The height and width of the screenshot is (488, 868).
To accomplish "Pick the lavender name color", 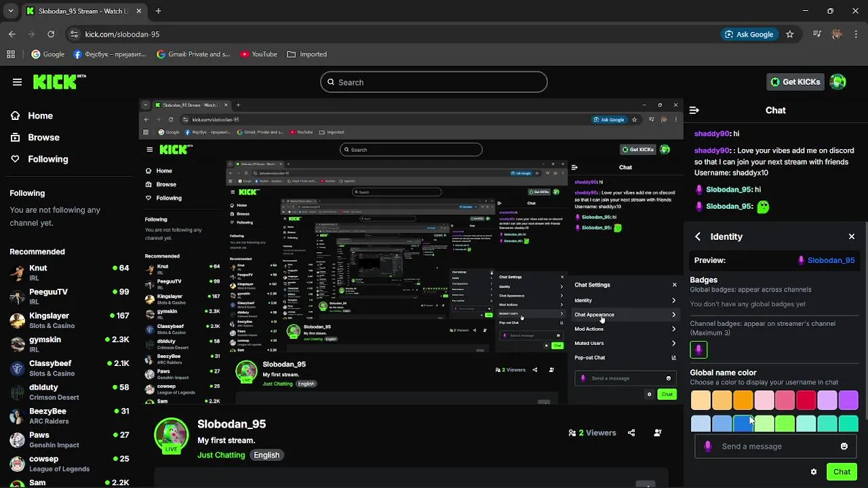I will coord(827,400).
